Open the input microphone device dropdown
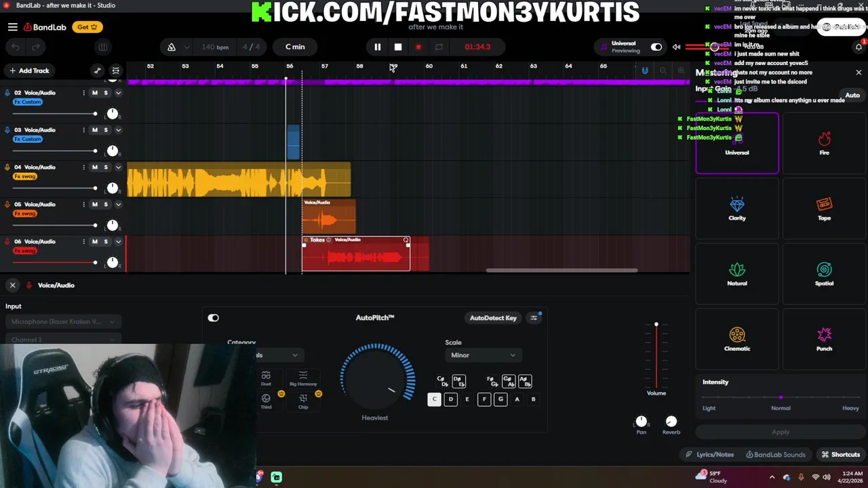 [x=64, y=322]
